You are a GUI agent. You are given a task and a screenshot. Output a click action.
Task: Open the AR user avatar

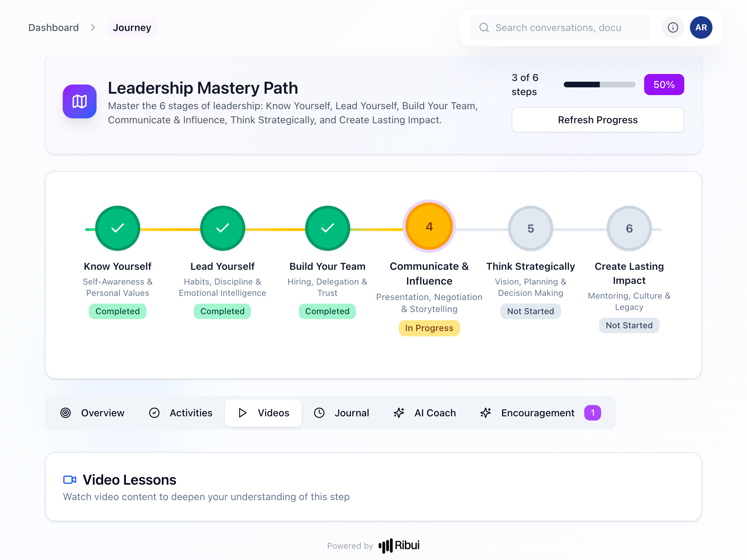[x=701, y=27]
